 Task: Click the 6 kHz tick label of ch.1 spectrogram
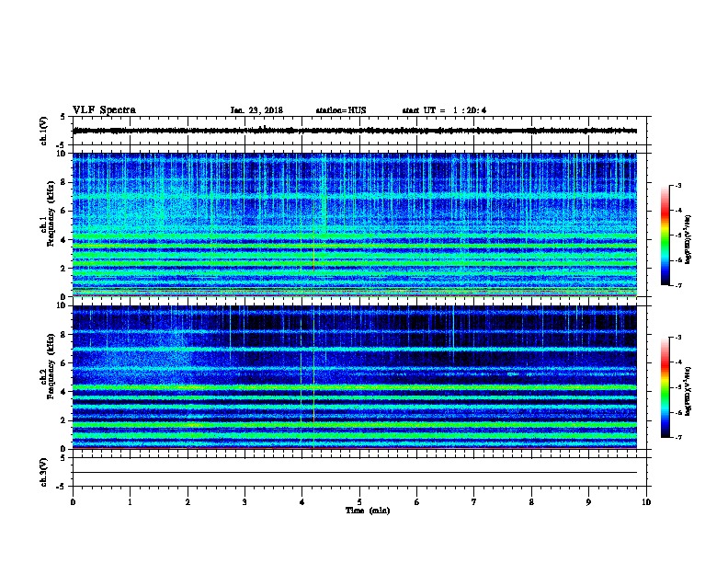point(63,211)
